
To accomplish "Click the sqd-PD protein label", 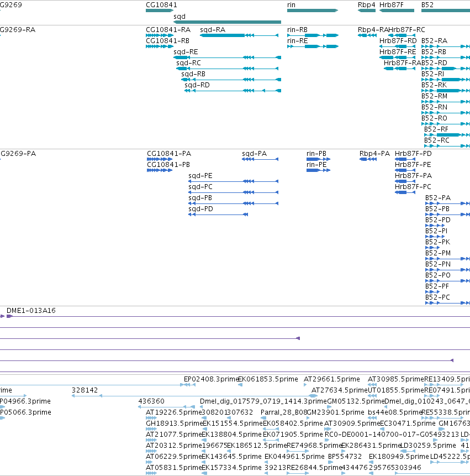I will (x=200, y=209).
